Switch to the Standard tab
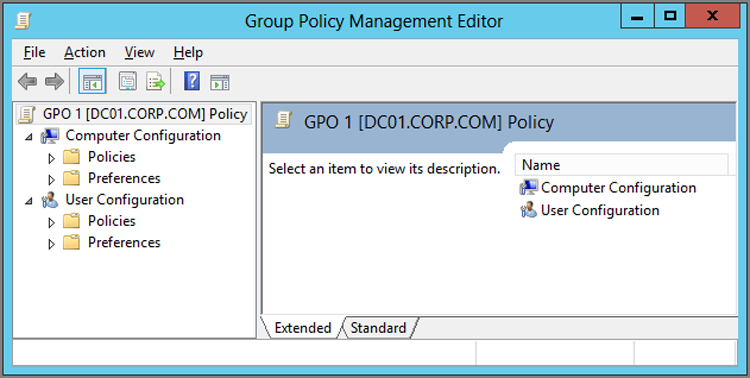Viewport: 750px width, 378px height. (378, 328)
